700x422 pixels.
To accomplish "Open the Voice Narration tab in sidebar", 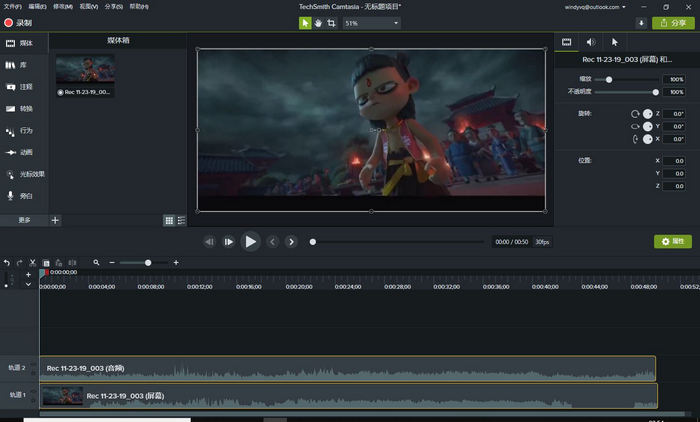I will tap(24, 196).
